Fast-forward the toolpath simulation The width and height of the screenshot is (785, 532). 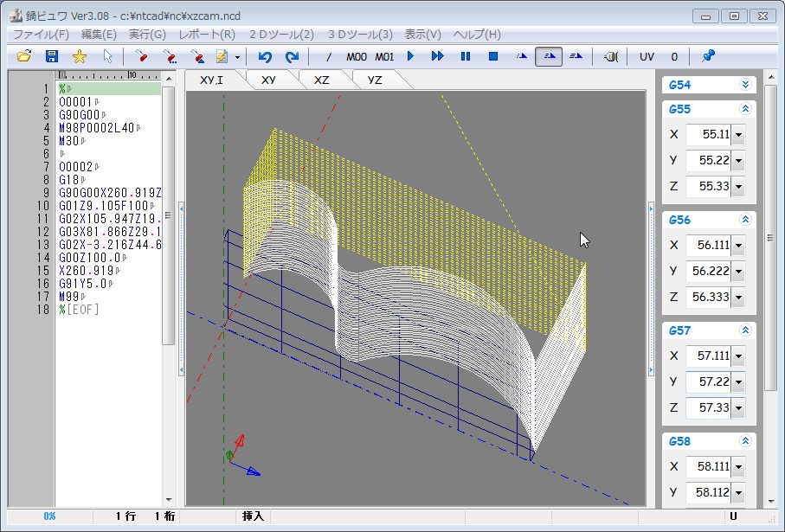click(x=438, y=56)
